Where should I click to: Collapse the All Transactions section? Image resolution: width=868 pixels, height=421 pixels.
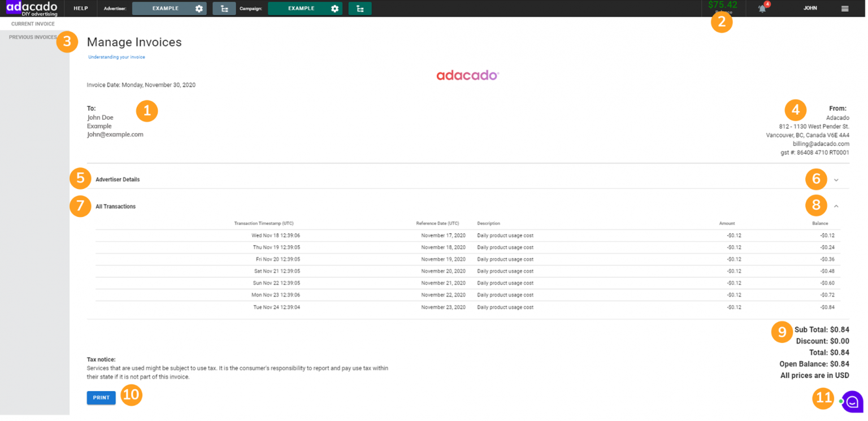click(836, 206)
